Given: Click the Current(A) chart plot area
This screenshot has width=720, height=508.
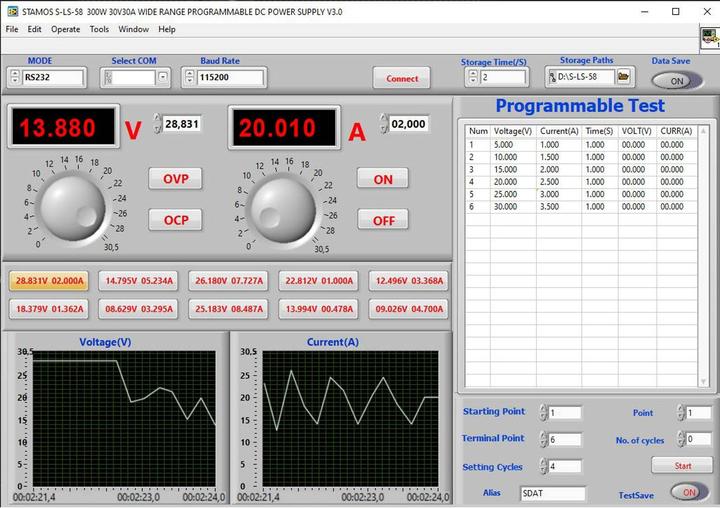Looking at the screenshot, I should (x=350, y=418).
